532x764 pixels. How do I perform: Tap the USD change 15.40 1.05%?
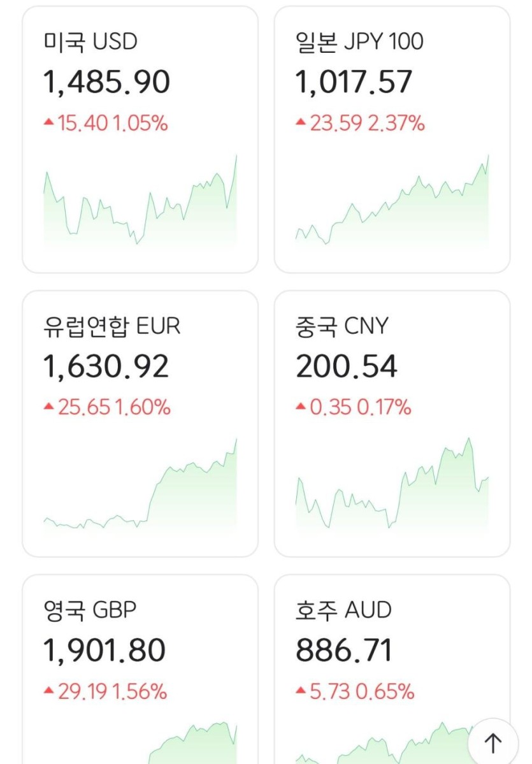tap(106, 123)
